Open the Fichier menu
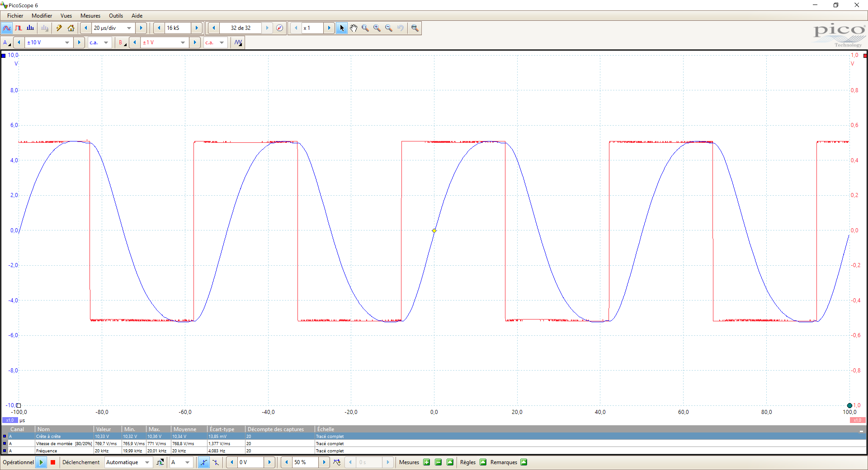Image resolution: width=868 pixels, height=470 pixels. click(x=15, y=16)
